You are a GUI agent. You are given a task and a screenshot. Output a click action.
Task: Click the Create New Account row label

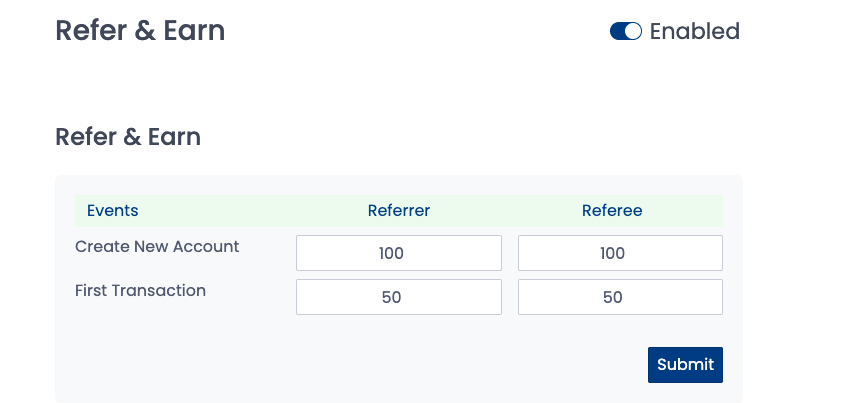pyautogui.click(x=157, y=246)
